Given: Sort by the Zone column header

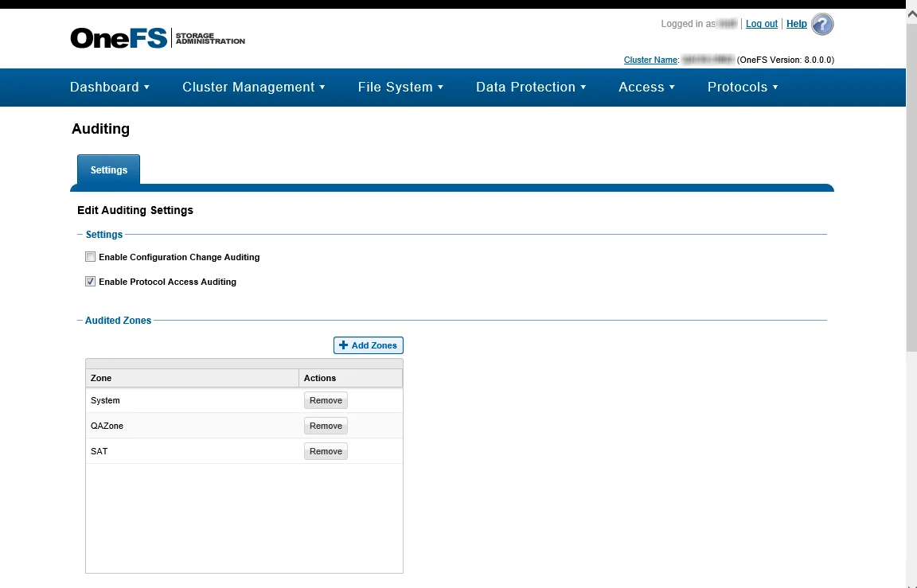Looking at the screenshot, I should coord(192,378).
